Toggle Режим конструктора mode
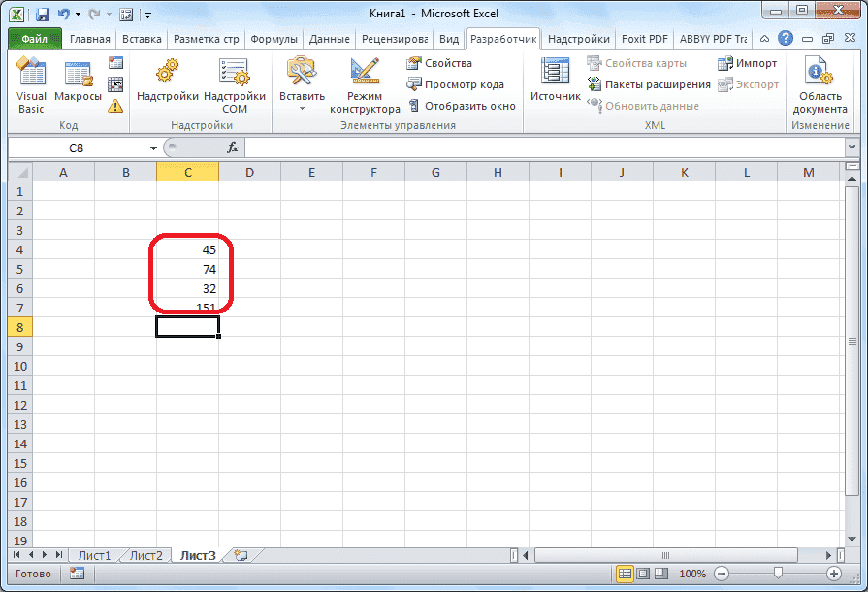This screenshot has width=868, height=592. (363, 85)
